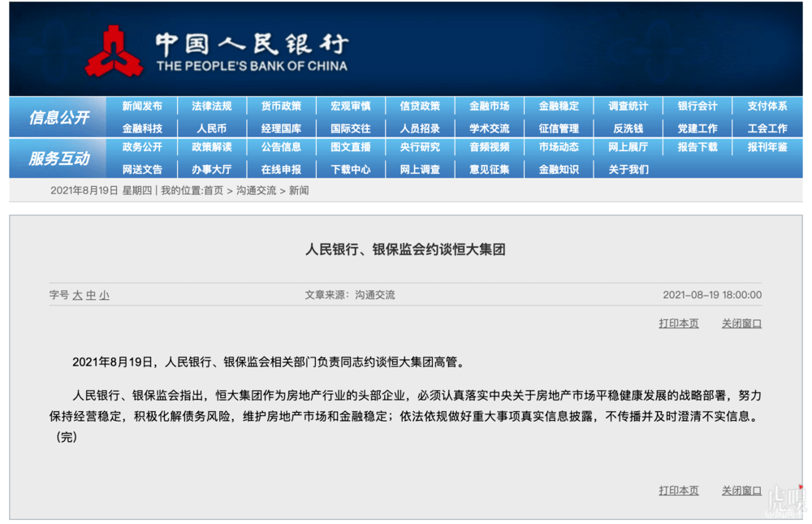Open 学术交流 navigation item
This screenshot has width=812, height=524.
coord(490,128)
